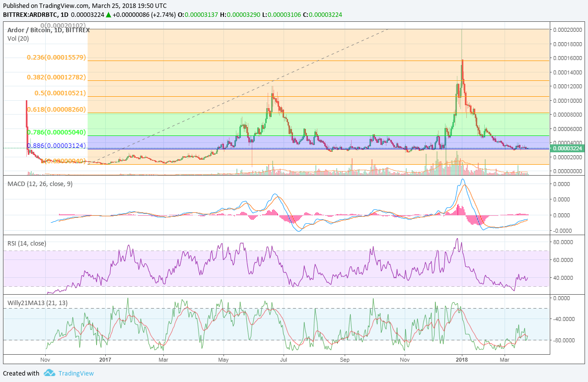The width and height of the screenshot is (588, 382).
Task: Click the TradingView cloud logo icon
Action: pyautogui.click(x=50, y=373)
